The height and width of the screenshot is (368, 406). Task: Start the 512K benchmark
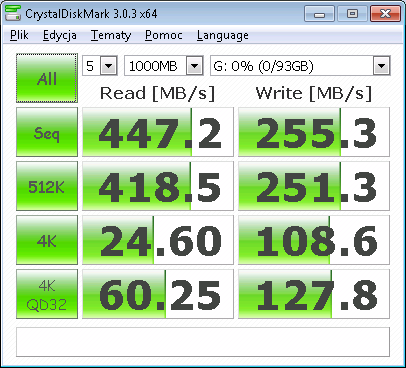point(47,186)
